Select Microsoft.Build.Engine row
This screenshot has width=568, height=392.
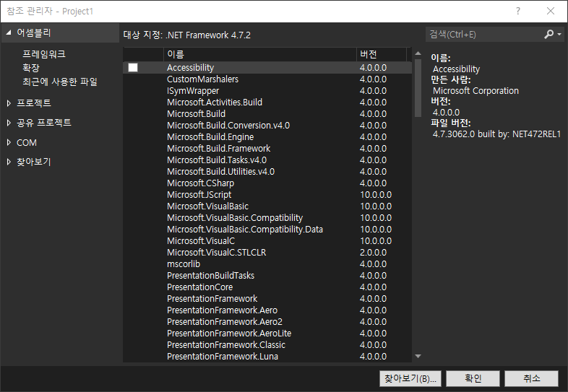tap(267, 137)
